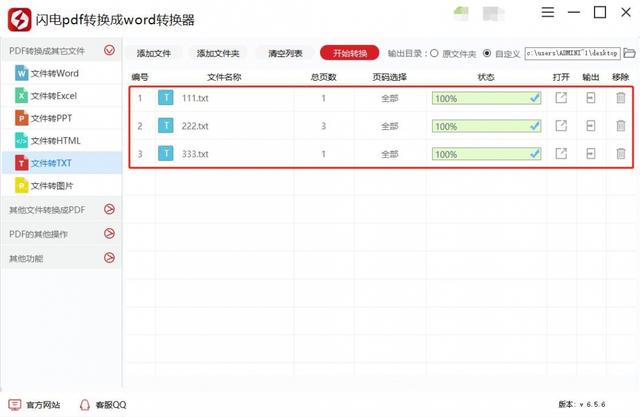Click the 编号 column header
The height and width of the screenshot is (417, 640).
140,77
